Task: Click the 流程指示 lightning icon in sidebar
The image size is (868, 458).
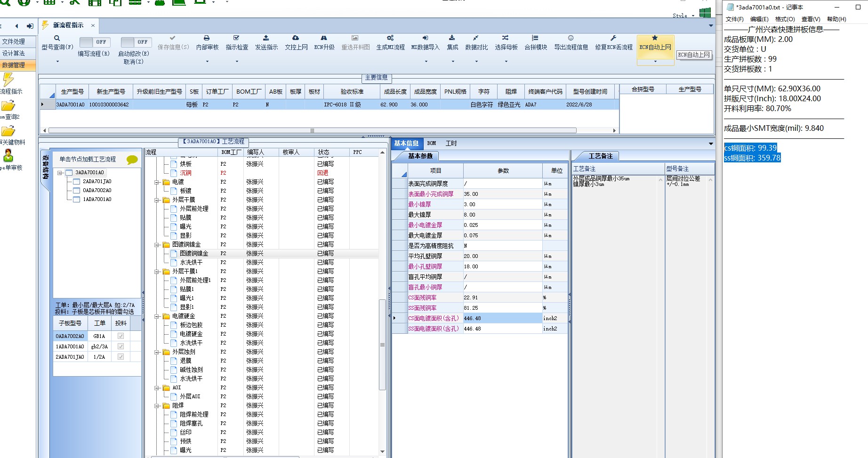Action: [8, 80]
